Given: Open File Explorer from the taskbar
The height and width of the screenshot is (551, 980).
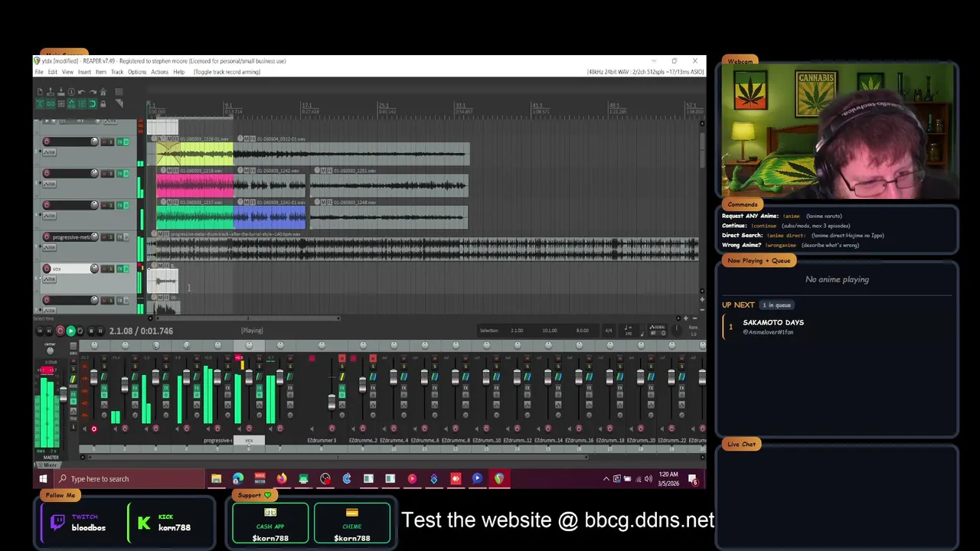Looking at the screenshot, I should pos(216,479).
